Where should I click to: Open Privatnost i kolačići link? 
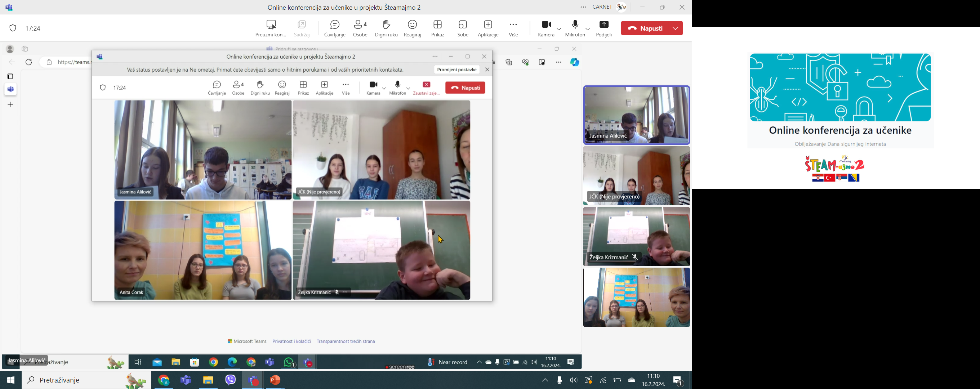[x=291, y=341]
